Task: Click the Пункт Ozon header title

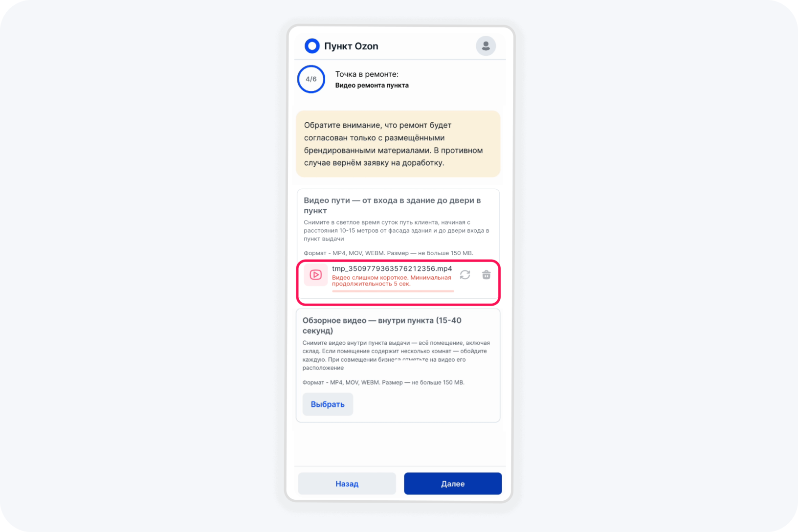Action: click(351, 46)
